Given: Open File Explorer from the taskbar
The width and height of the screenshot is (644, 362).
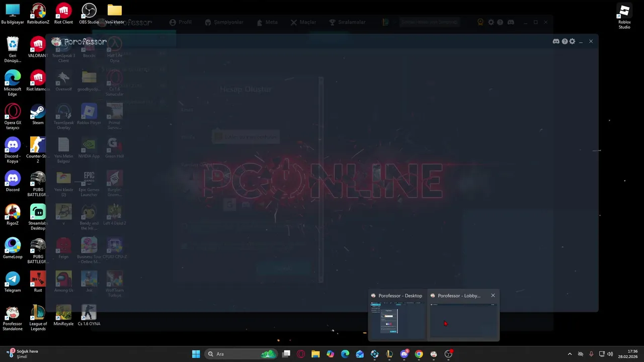Looking at the screenshot, I should click(x=315, y=354).
